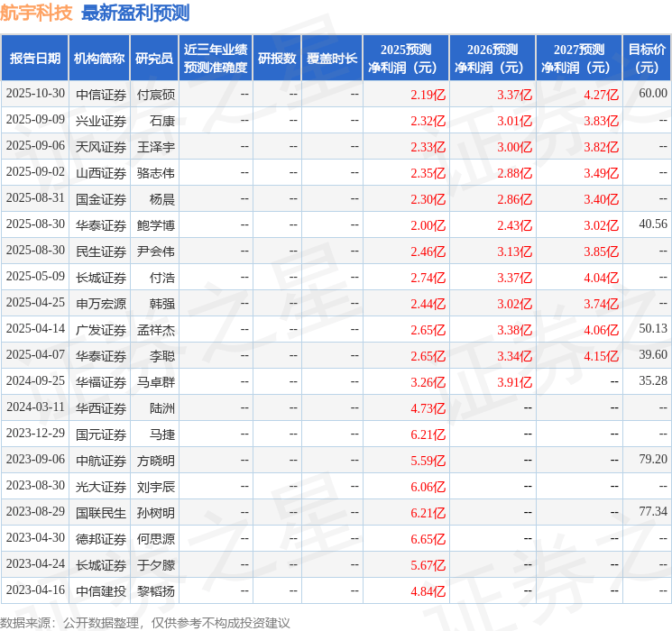Click the 兴业证券 cell
Screen dimensions: 672x631
(x=101, y=121)
